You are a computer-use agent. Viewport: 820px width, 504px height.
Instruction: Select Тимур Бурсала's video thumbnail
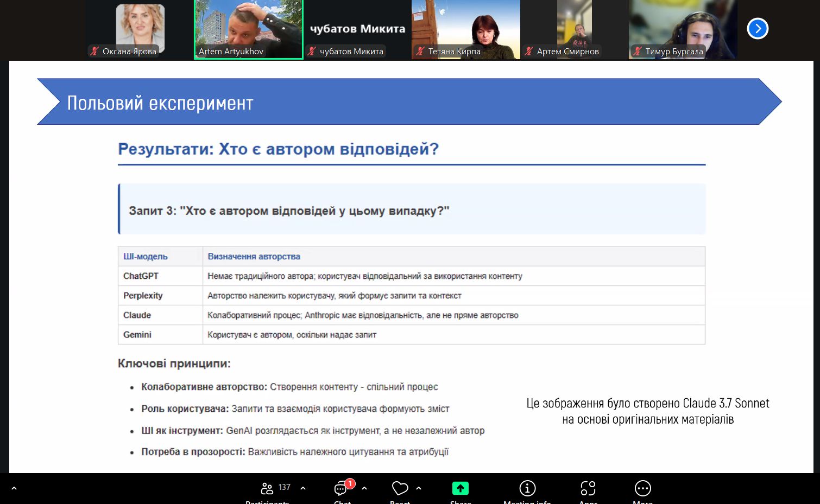[683, 27]
